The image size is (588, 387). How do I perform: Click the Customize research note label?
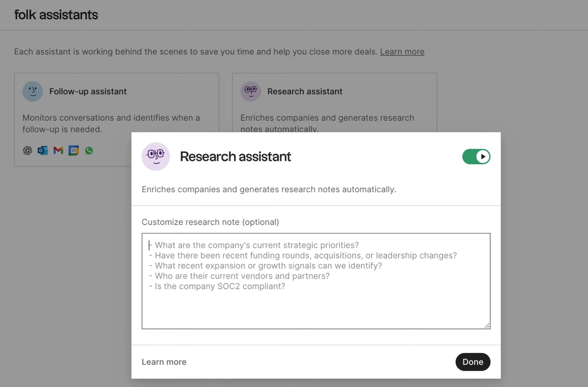pos(210,222)
